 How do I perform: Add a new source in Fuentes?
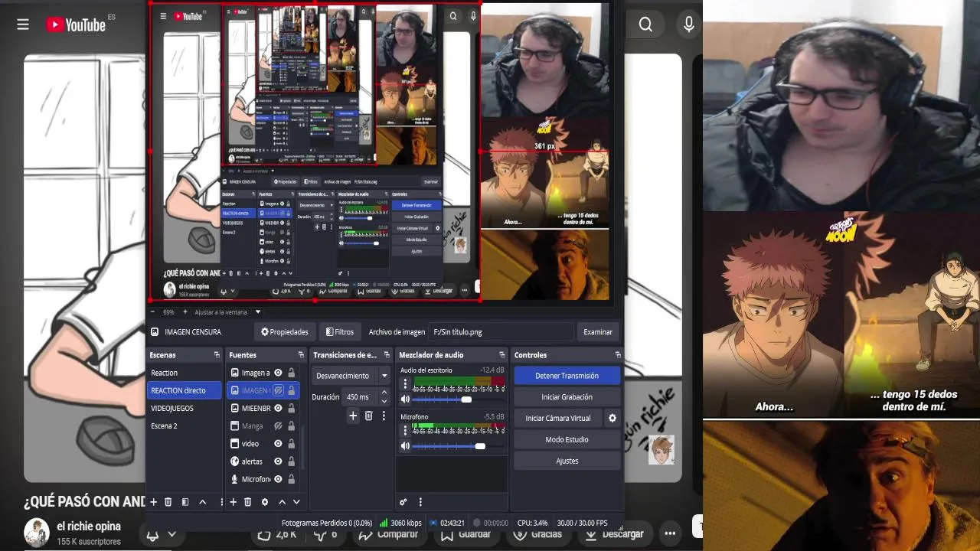[233, 502]
